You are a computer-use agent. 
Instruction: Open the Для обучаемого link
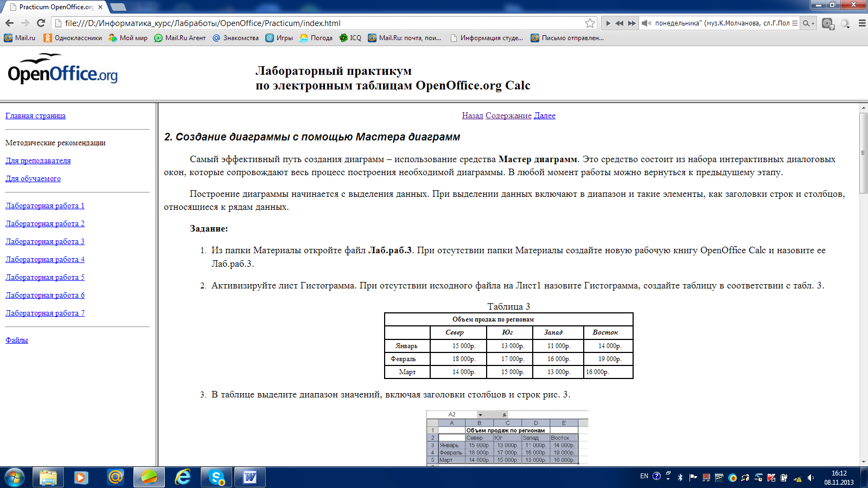coord(33,178)
